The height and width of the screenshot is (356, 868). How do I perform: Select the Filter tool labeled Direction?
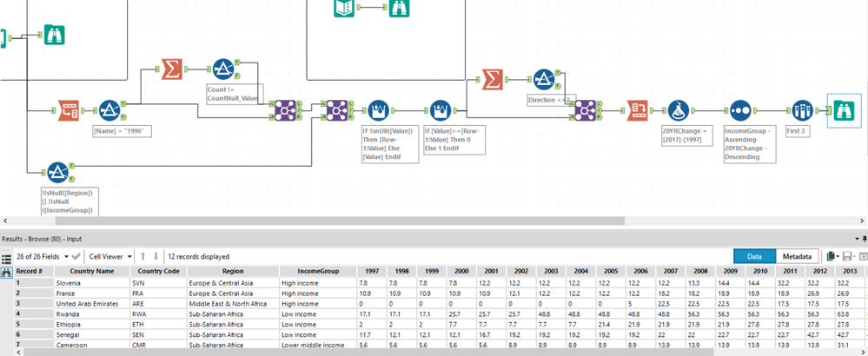click(544, 80)
